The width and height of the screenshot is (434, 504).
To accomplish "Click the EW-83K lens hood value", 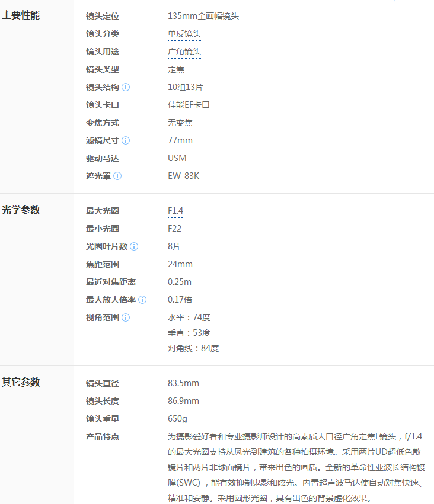I will [x=183, y=176].
